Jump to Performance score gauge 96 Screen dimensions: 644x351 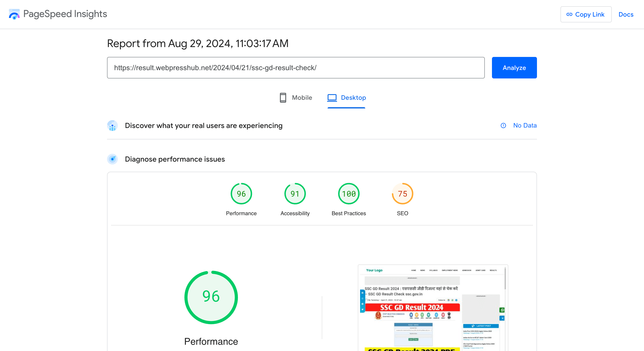pyautogui.click(x=241, y=194)
